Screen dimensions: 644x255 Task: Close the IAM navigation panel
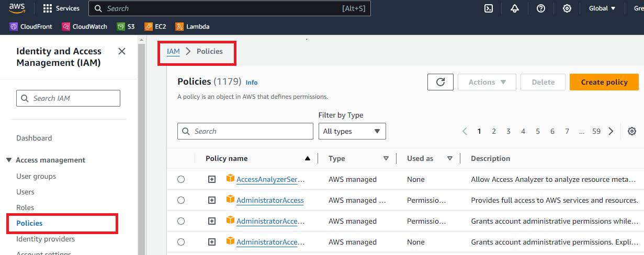coord(122,51)
